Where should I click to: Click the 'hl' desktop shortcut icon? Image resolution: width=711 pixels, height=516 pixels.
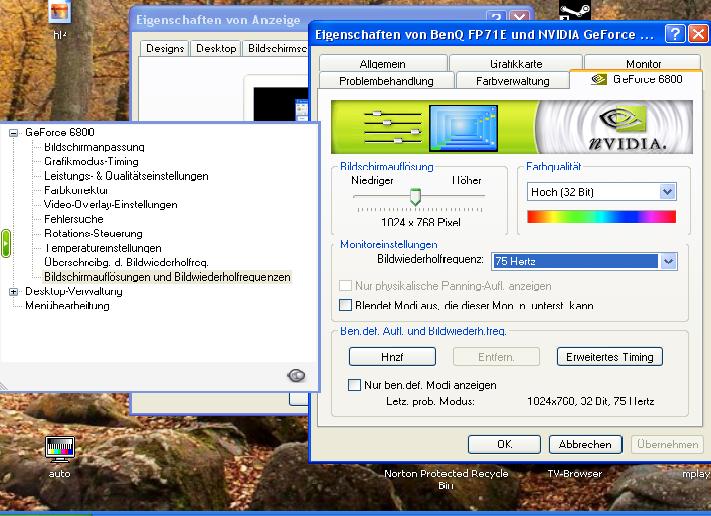(x=60, y=12)
